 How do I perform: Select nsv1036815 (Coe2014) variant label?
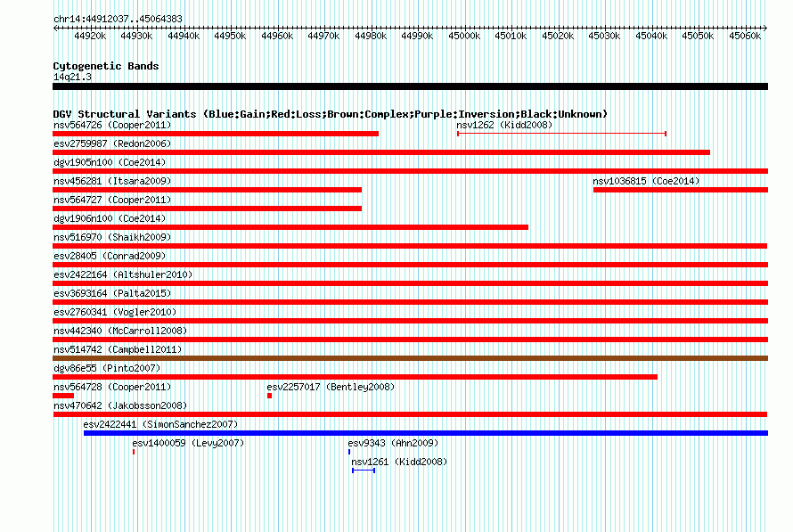(646, 181)
